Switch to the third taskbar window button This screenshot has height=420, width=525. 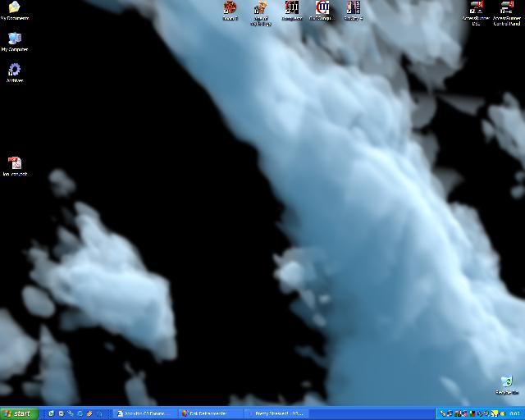pyautogui.click(x=276, y=413)
